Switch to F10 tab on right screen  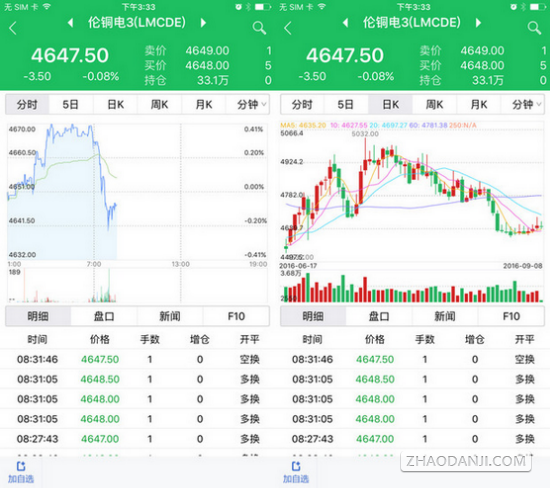click(x=511, y=316)
